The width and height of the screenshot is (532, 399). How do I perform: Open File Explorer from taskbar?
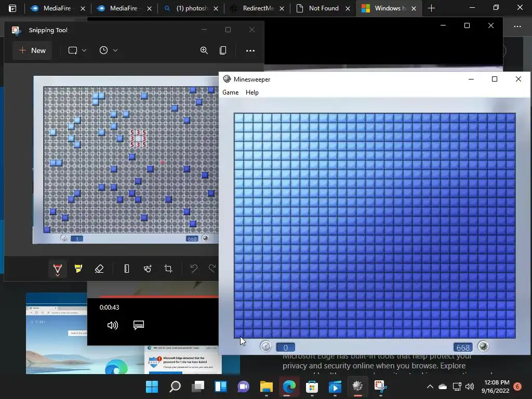[267, 387]
